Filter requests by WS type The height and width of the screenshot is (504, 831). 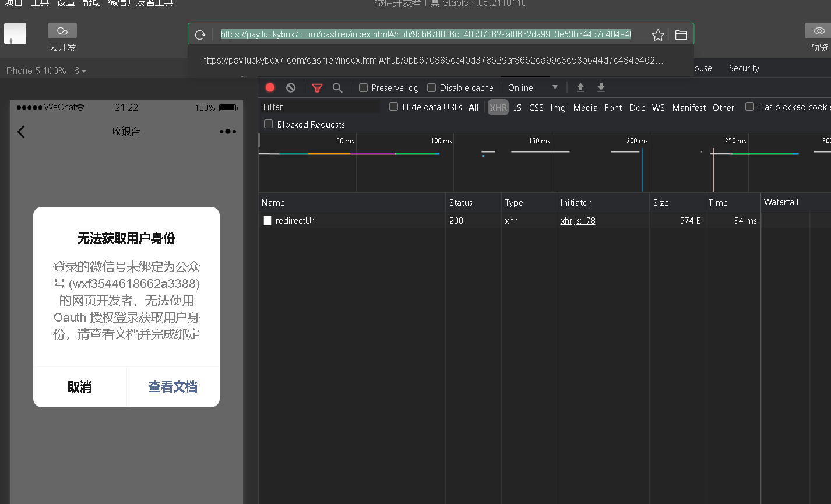tap(659, 108)
